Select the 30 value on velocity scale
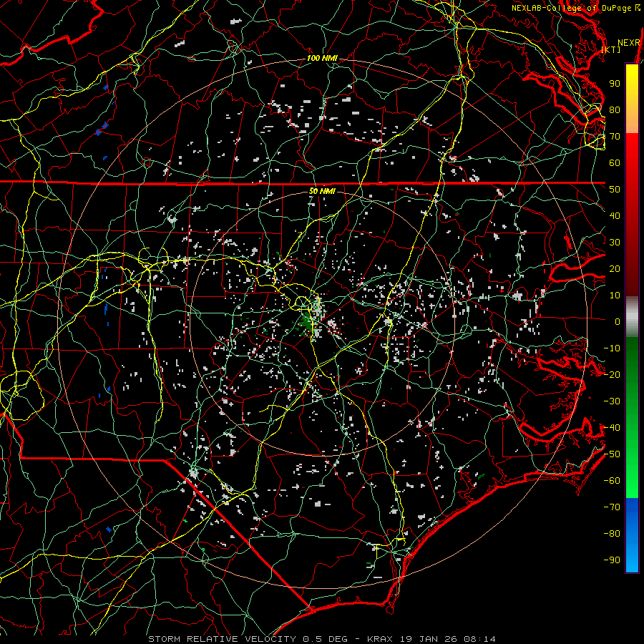 pos(615,243)
